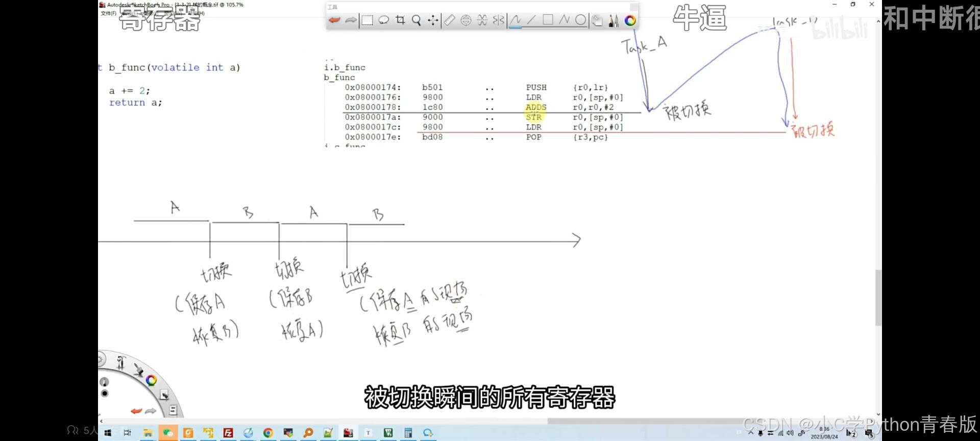Open File Explorer from the taskbar

pos(148,433)
